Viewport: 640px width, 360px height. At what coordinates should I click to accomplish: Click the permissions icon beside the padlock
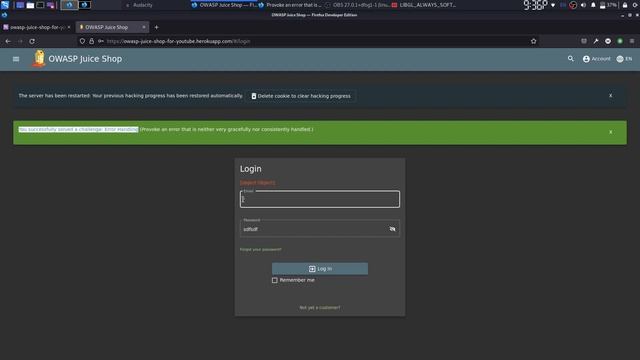click(101, 41)
